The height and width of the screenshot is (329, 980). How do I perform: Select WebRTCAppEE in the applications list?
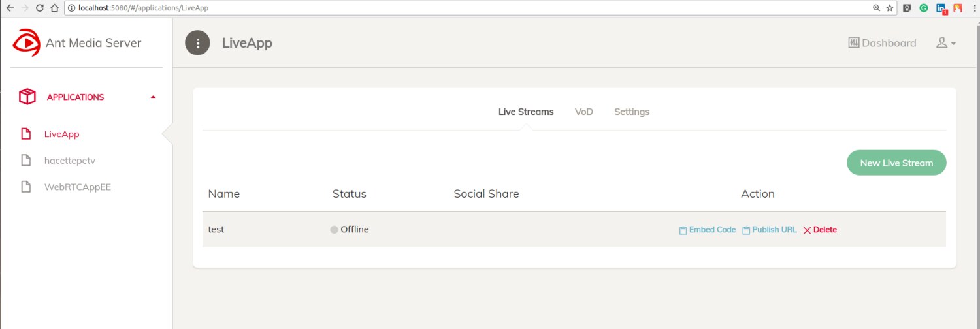tap(78, 187)
